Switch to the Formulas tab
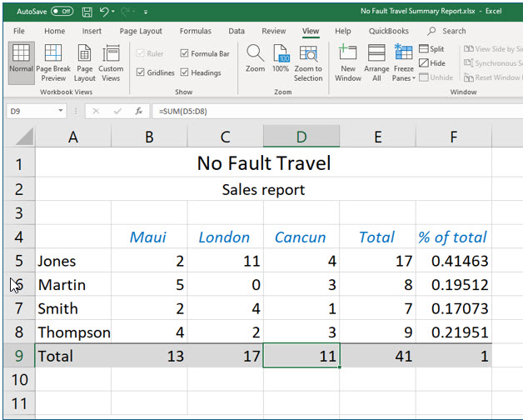The height and width of the screenshot is (420, 523). click(196, 31)
